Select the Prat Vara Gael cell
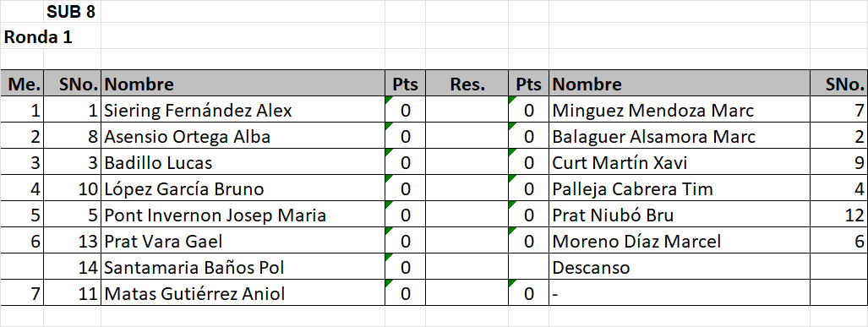 tap(243, 242)
